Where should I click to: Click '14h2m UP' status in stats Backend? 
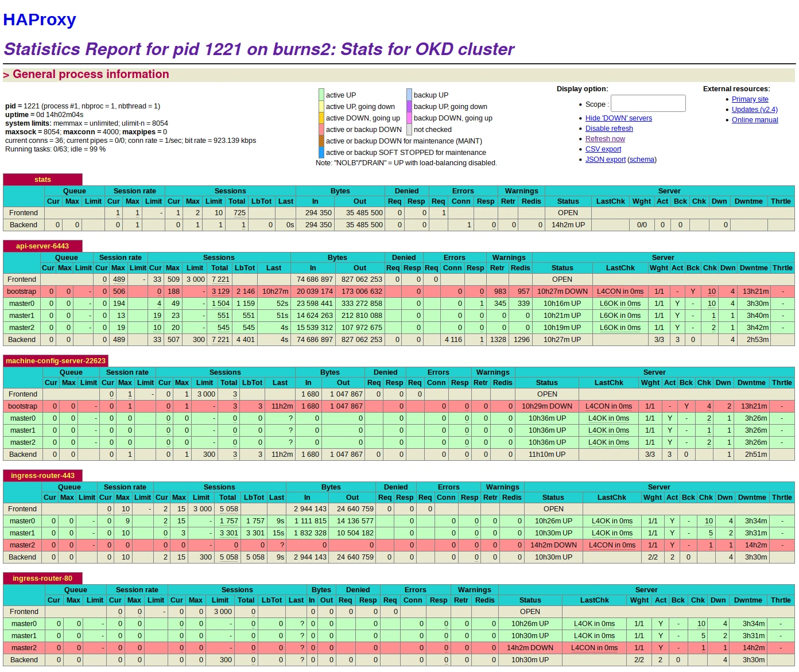tap(568, 225)
